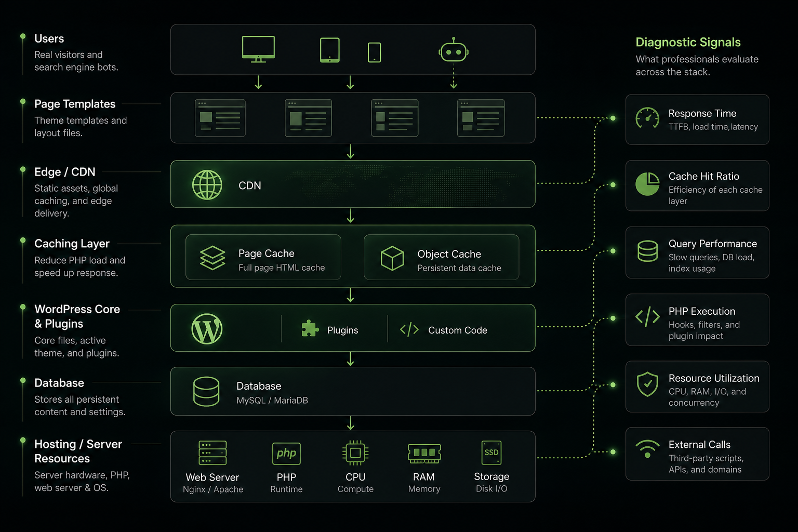Click the Query Performance database icon

pos(647,251)
